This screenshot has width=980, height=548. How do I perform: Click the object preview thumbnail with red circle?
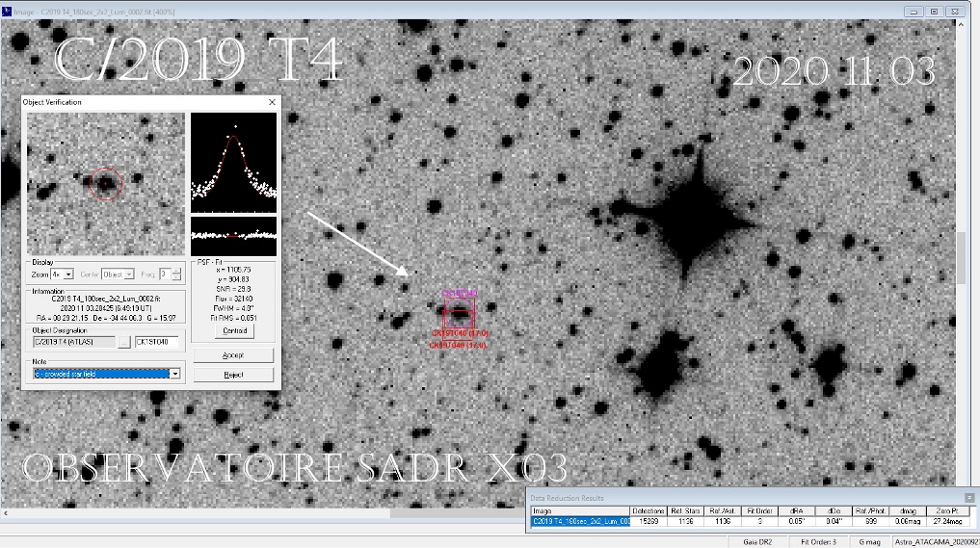pos(106,184)
